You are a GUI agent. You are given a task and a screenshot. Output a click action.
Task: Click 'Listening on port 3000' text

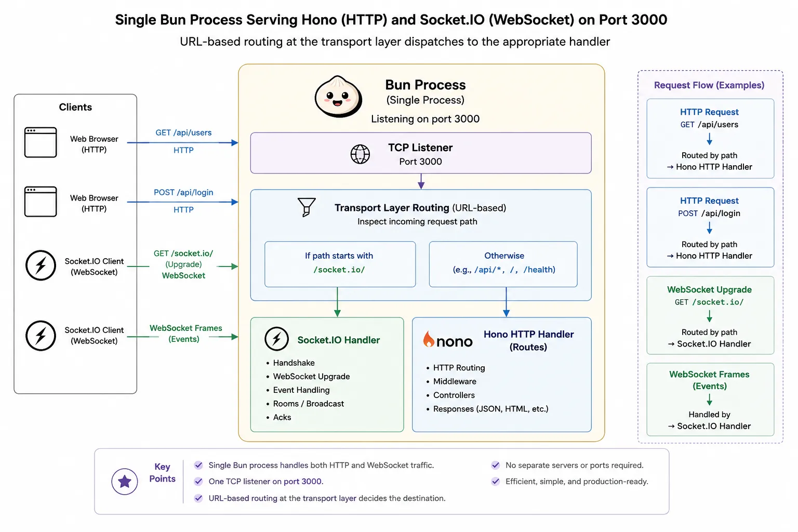point(425,118)
